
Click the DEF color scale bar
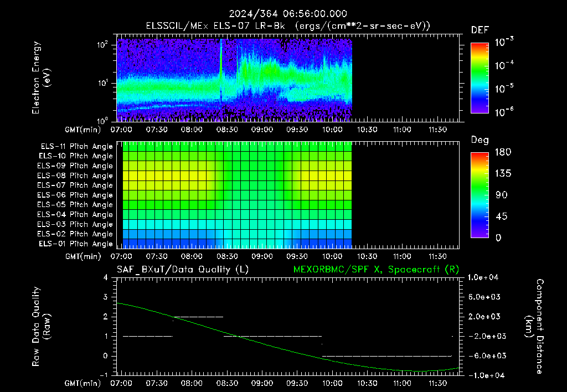[x=480, y=78]
